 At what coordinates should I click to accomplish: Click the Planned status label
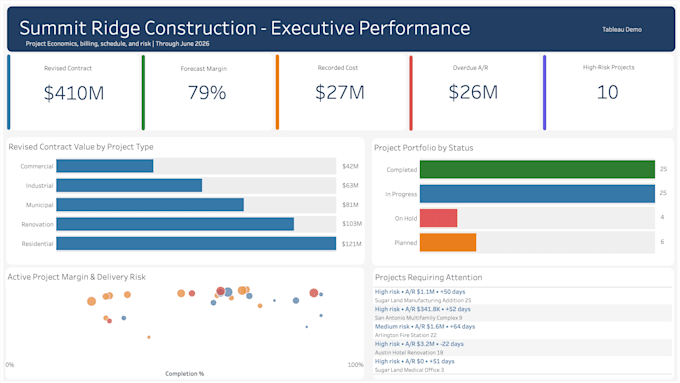pyautogui.click(x=406, y=243)
